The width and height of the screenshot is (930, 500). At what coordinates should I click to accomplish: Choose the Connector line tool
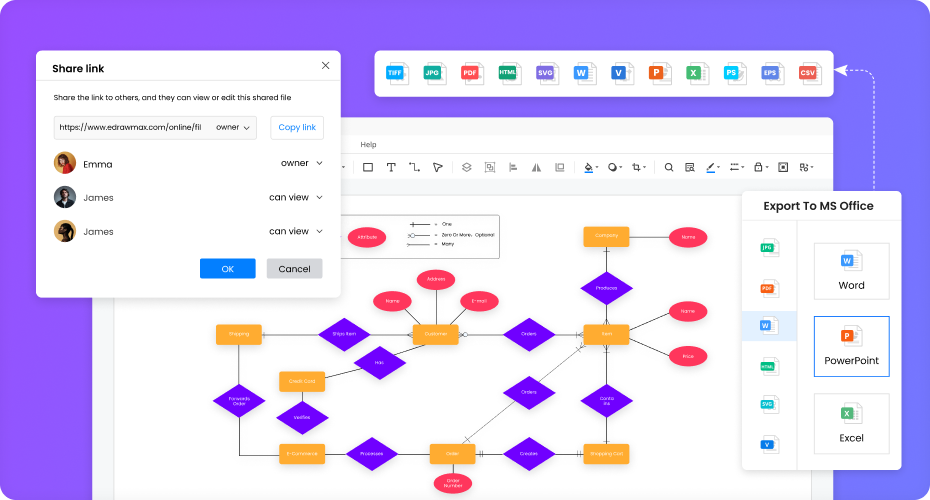pos(414,168)
